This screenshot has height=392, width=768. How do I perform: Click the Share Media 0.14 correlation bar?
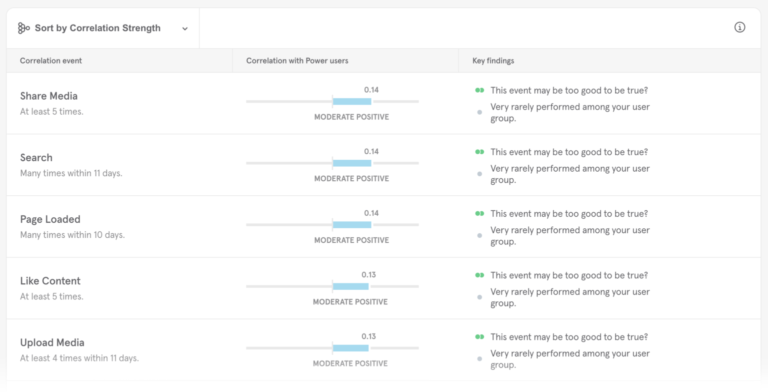click(x=352, y=101)
